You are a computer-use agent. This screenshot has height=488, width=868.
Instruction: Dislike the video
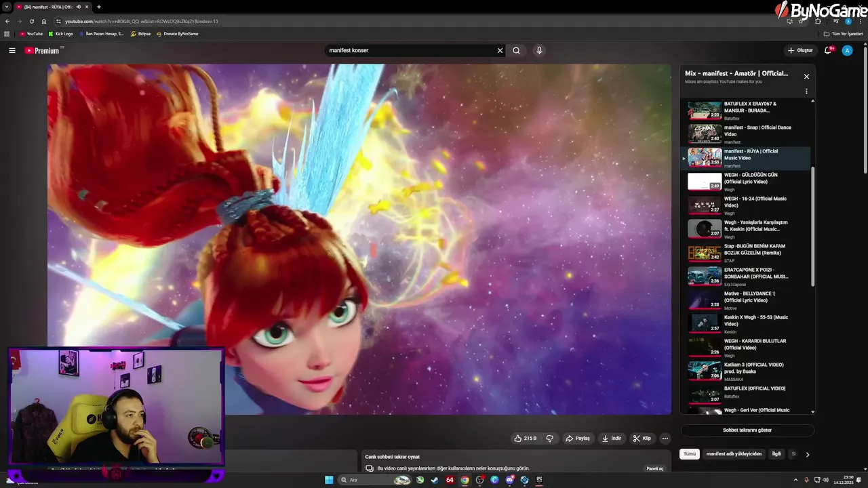(550, 439)
